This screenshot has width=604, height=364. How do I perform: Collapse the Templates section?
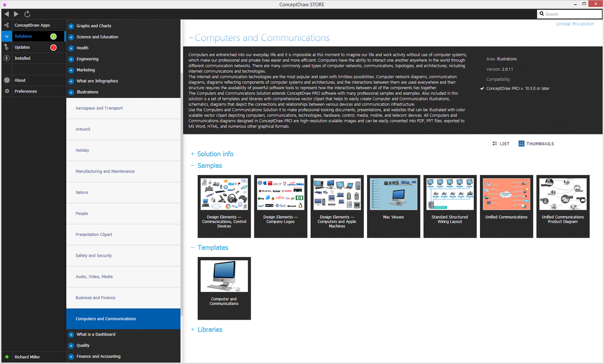pos(193,248)
